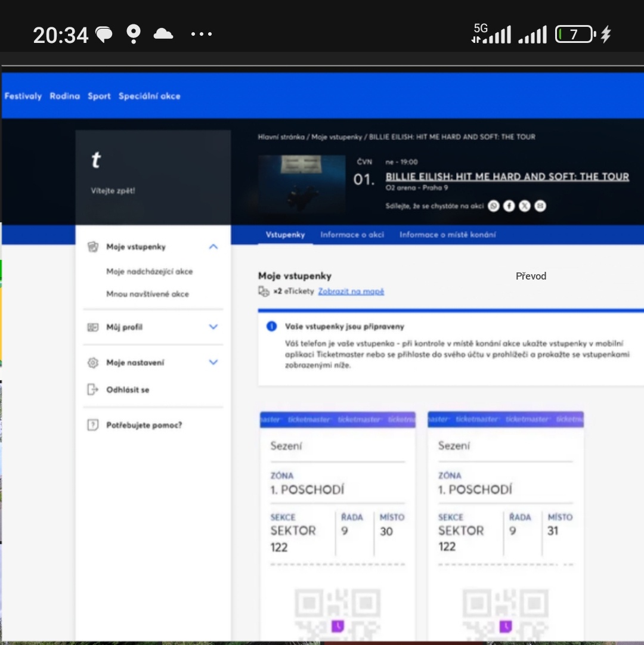Viewport: 644px width, 645px height.
Task: Open the BILLIE EILISH tour title link
Action: coord(507,176)
